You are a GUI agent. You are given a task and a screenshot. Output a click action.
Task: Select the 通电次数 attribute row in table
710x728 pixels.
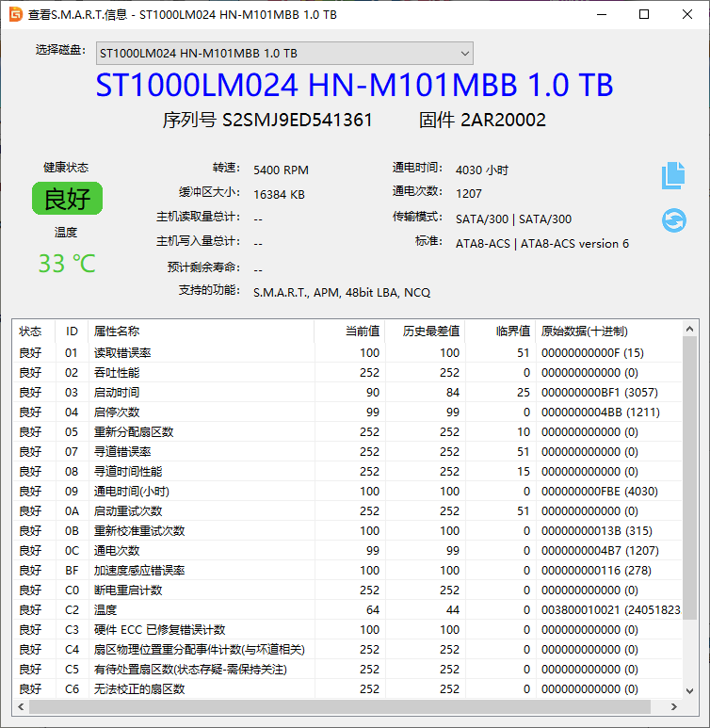point(347,551)
